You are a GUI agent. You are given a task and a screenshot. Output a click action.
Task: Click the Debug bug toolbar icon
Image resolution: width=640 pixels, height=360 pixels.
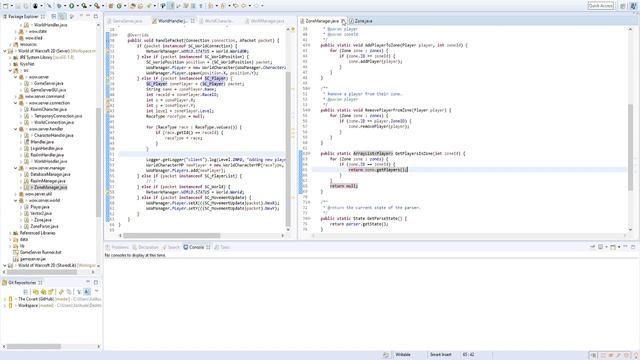coord(60,6)
